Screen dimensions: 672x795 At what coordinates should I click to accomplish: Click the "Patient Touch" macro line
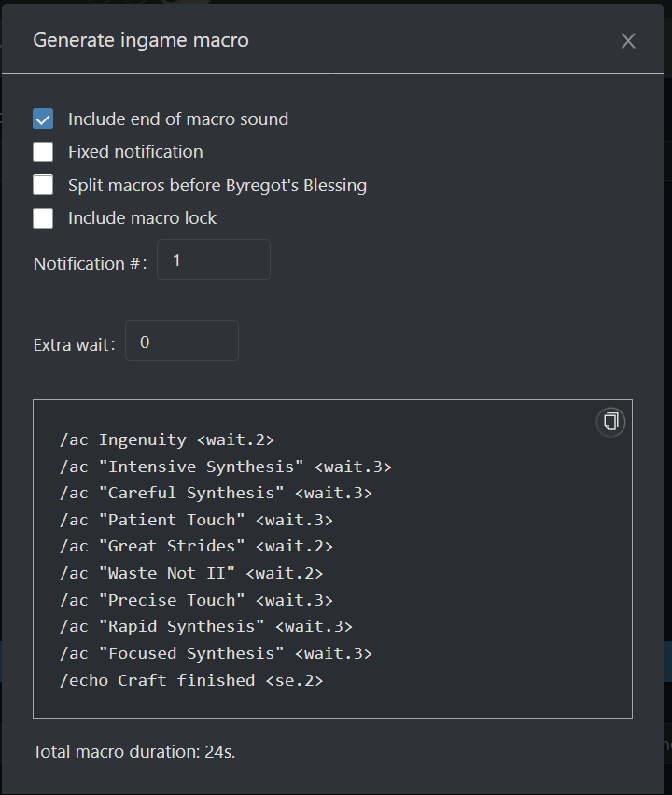(195, 520)
